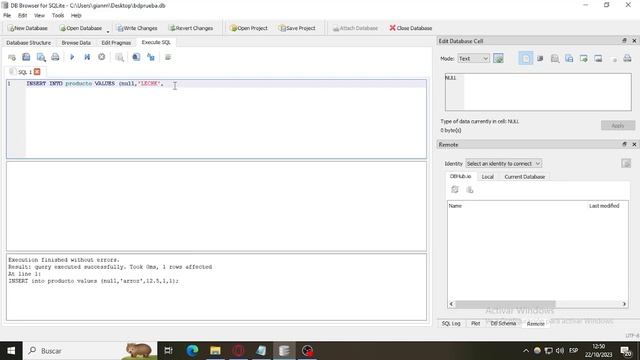
Task: Click the find icon in Edit Database Cell toolbar
Action: pos(555,59)
